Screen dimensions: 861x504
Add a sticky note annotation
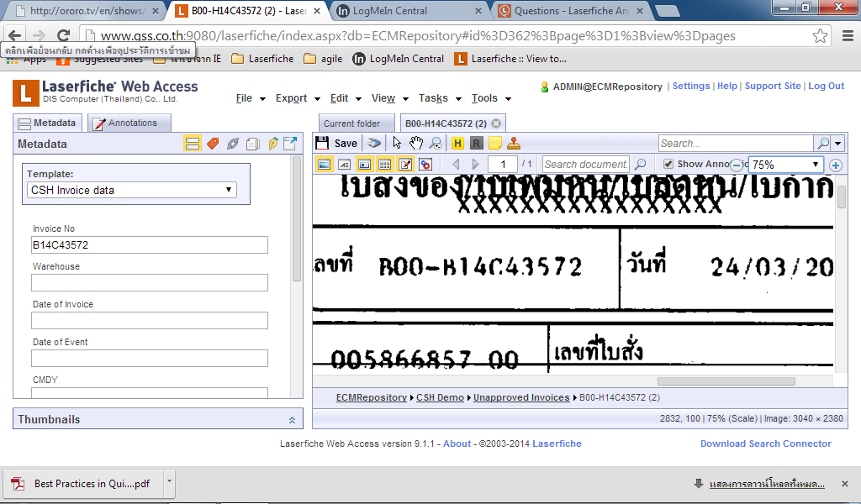495,144
